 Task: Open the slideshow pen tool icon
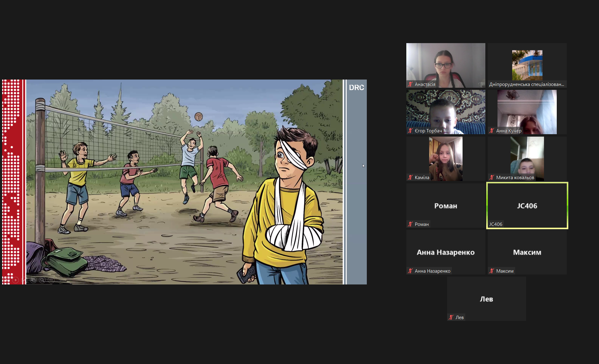coord(24,280)
